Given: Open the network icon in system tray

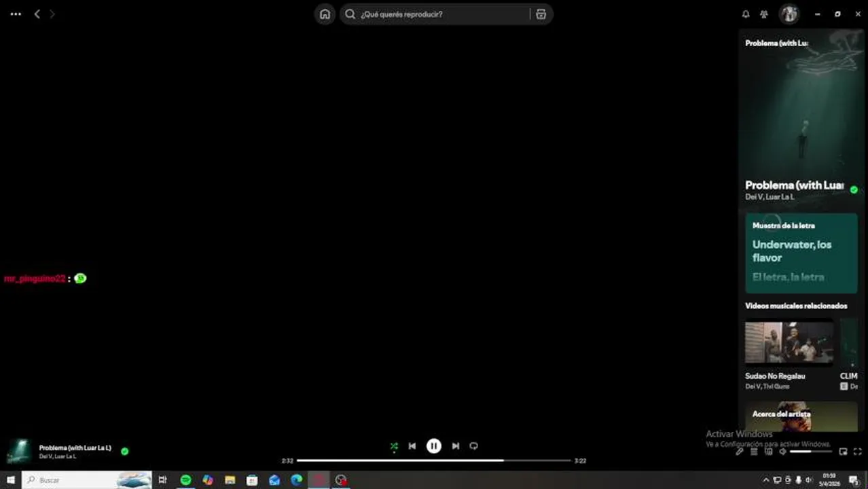Looking at the screenshot, I should [778, 480].
